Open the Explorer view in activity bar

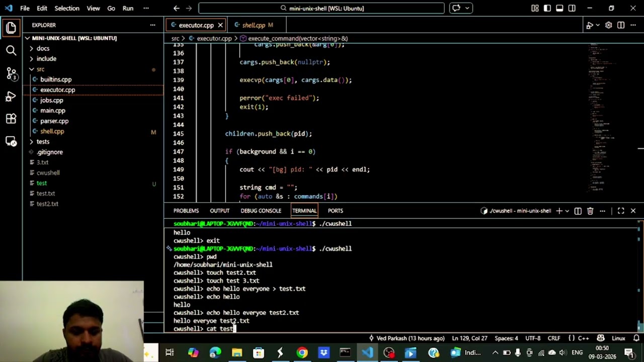click(11, 27)
